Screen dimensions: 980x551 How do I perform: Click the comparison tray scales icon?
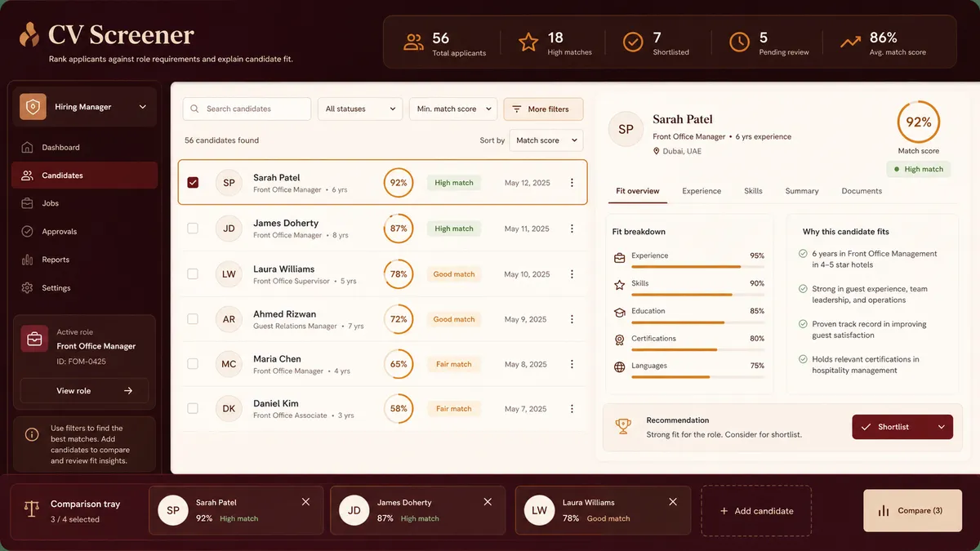[x=32, y=510]
